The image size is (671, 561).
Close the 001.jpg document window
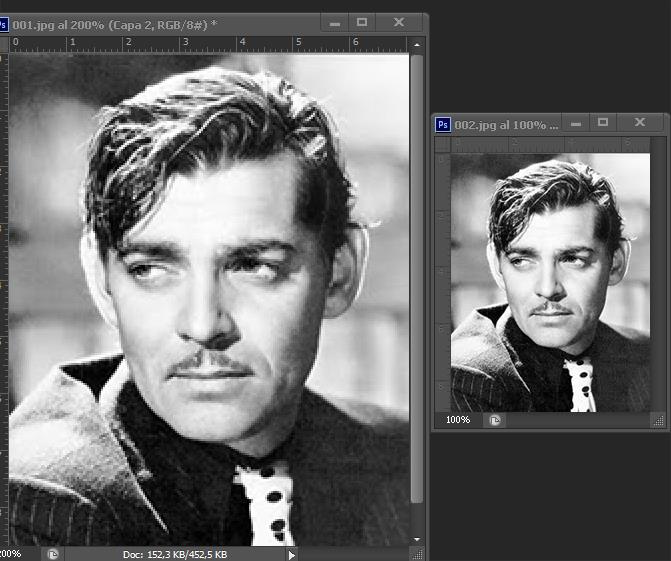click(x=399, y=22)
